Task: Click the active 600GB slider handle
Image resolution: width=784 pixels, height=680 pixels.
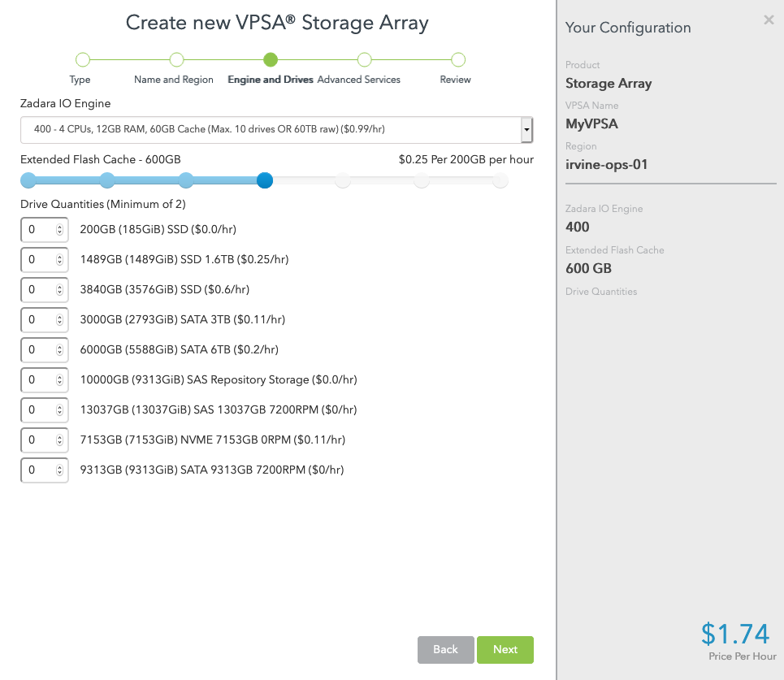Action: pyautogui.click(x=265, y=180)
